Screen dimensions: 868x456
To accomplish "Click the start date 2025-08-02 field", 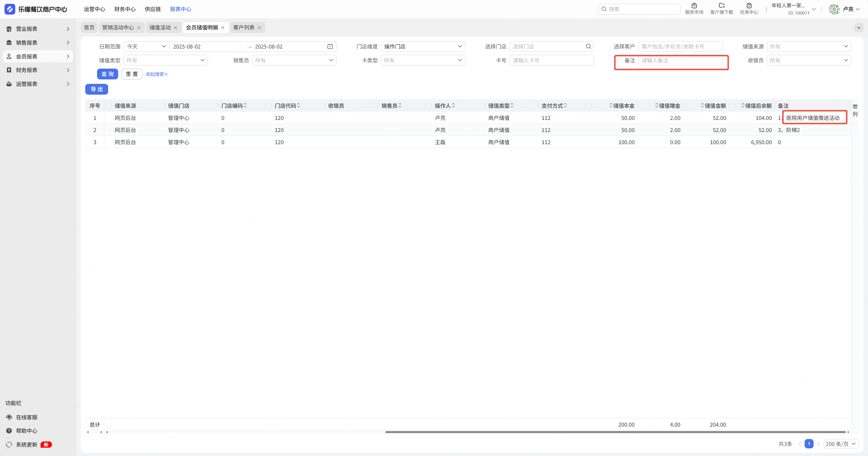I will click(187, 46).
